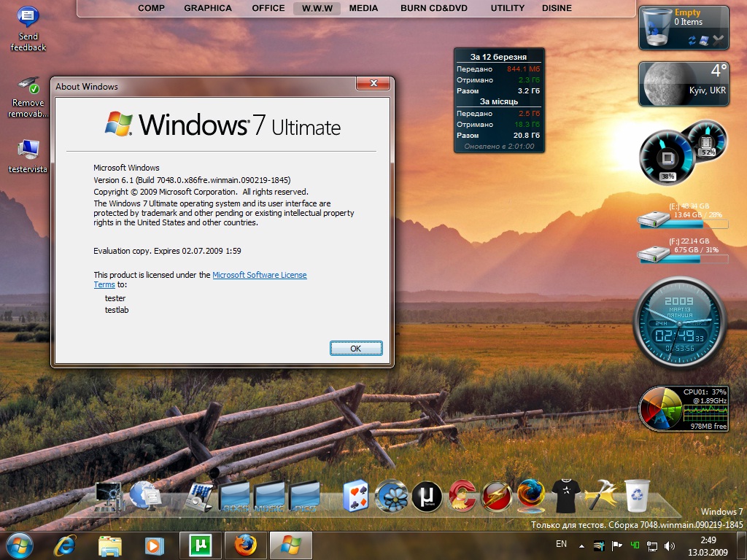Screen dimensions: 747x560
Task: Open Windows Explorer from the taskbar
Action: [109, 545]
